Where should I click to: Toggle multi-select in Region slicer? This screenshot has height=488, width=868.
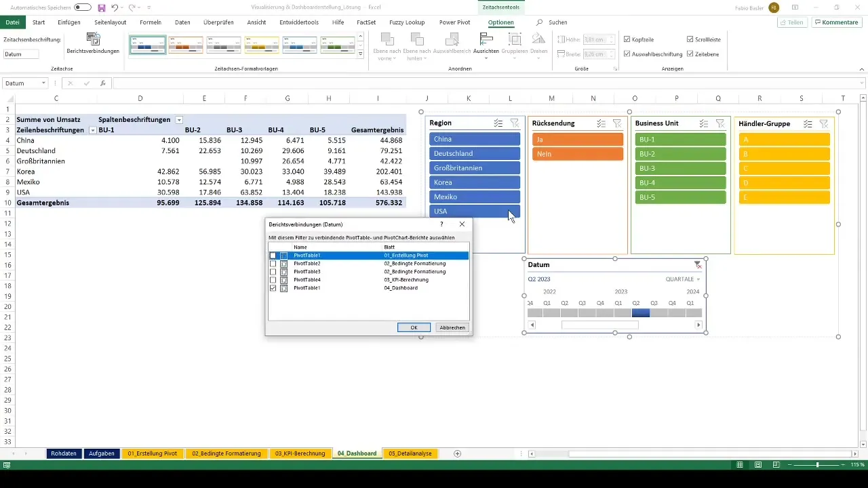tap(498, 123)
